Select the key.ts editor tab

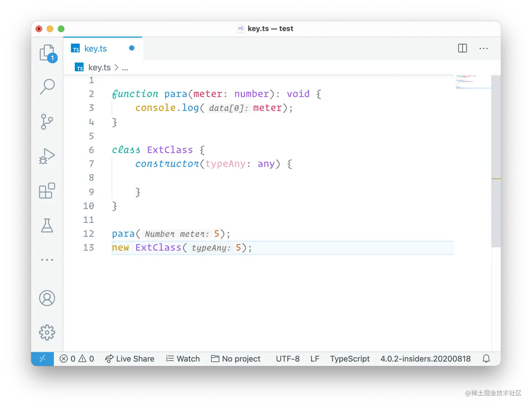[103, 49]
